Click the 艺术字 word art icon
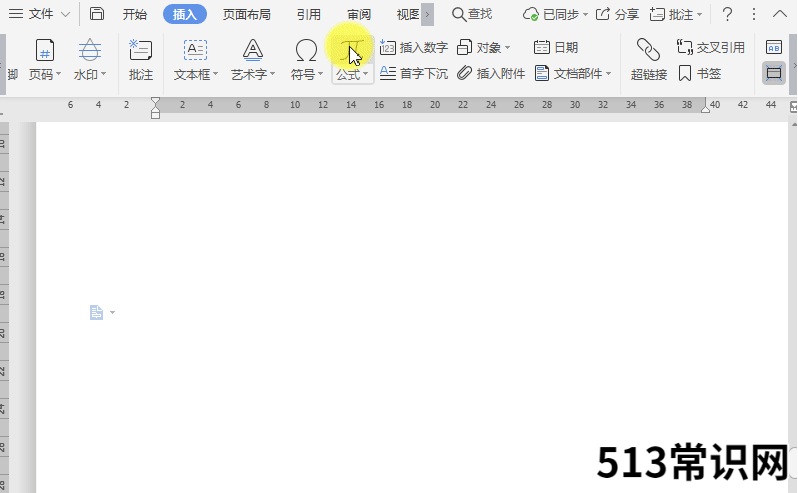798x493 pixels. click(253, 51)
